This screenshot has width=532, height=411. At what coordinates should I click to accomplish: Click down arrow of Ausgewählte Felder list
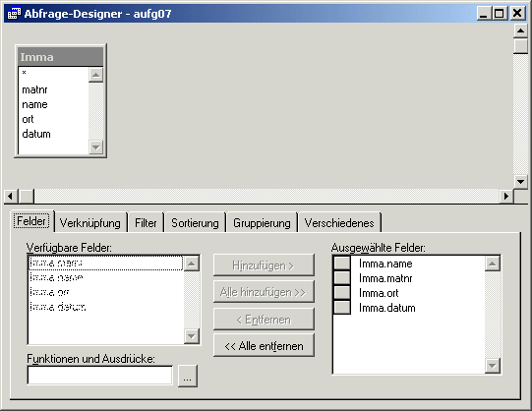point(493,366)
